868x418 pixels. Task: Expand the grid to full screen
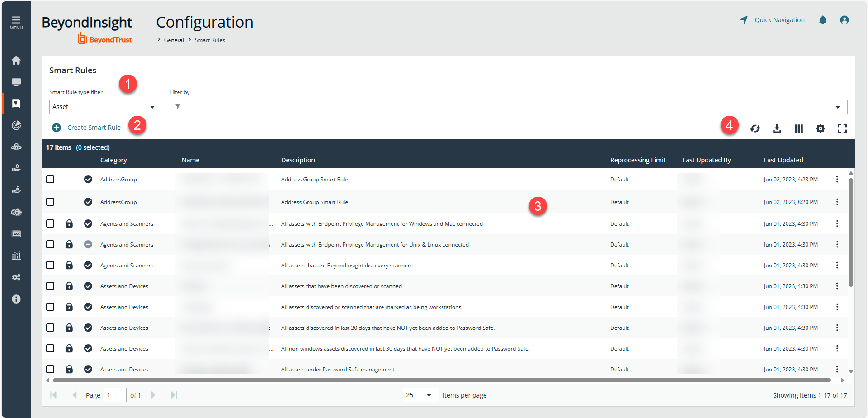[x=842, y=128]
